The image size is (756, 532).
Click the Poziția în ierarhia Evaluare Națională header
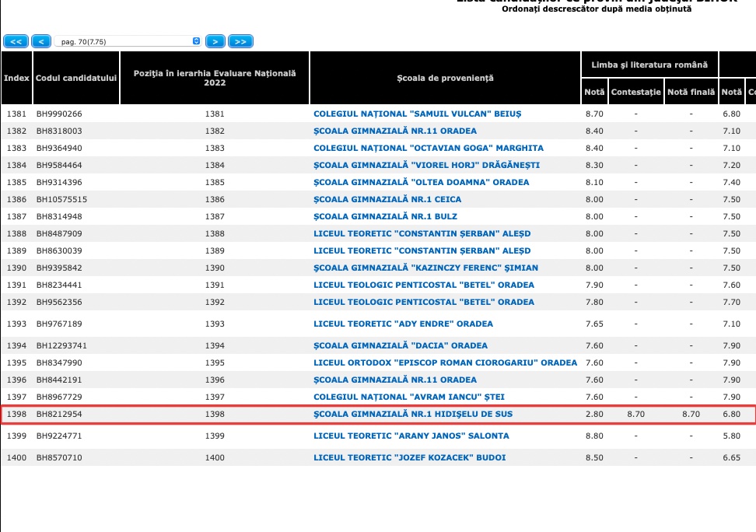click(x=215, y=78)
